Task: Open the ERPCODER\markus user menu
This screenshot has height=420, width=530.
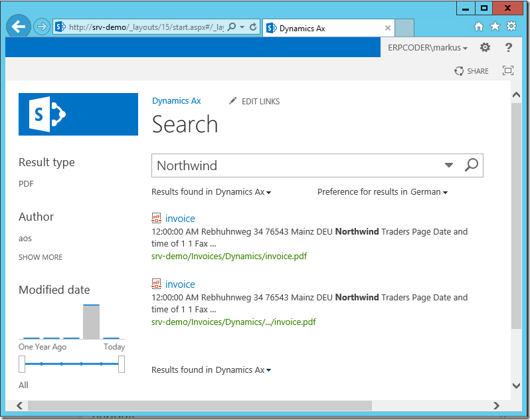Action: (x=428, y=48)
